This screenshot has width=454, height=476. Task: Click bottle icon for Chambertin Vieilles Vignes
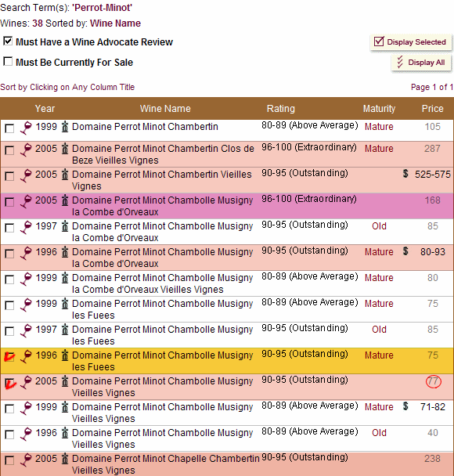pos(65,175)
